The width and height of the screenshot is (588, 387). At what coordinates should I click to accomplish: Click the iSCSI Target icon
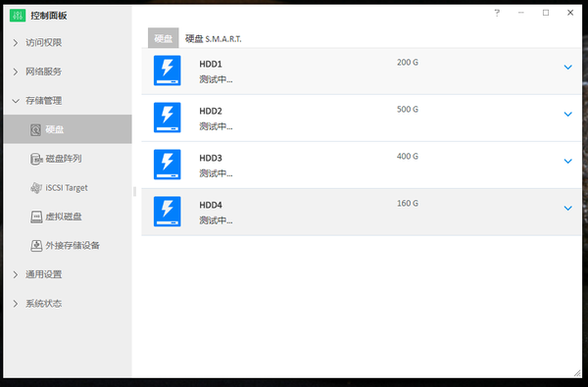pyautogui.click(x=36, y=187)
